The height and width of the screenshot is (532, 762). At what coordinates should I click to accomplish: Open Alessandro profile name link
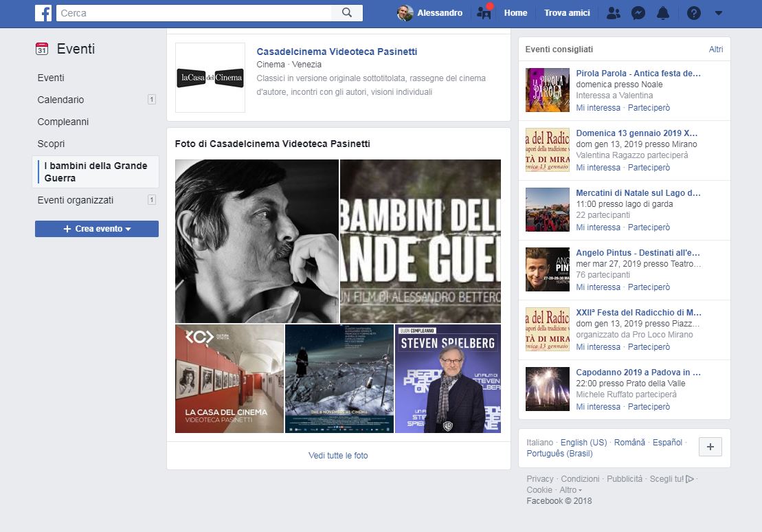[x=440, y=13]
